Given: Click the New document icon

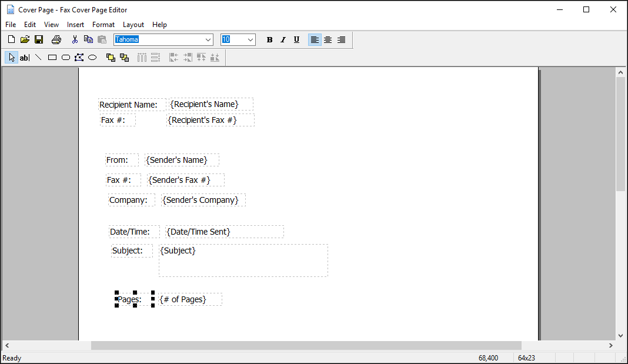Looking at the screenshot, I should click(11, 39).
